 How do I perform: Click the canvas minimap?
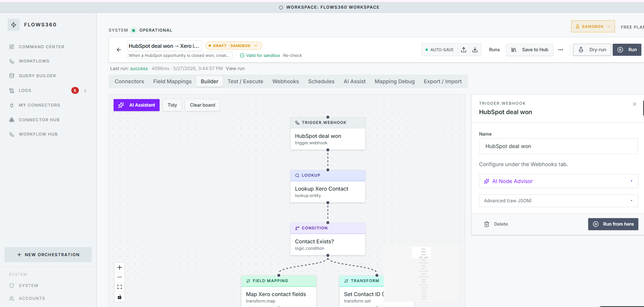(x=422, y=274)
